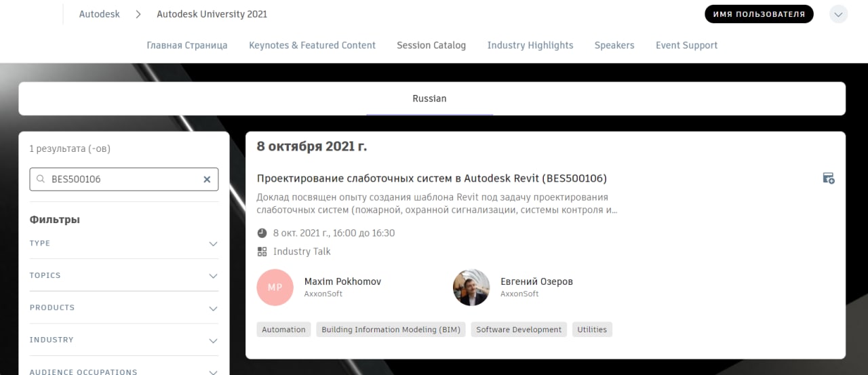868x375 pixels.
Task: Select the Russian language tab
Action: pos(429,99)
